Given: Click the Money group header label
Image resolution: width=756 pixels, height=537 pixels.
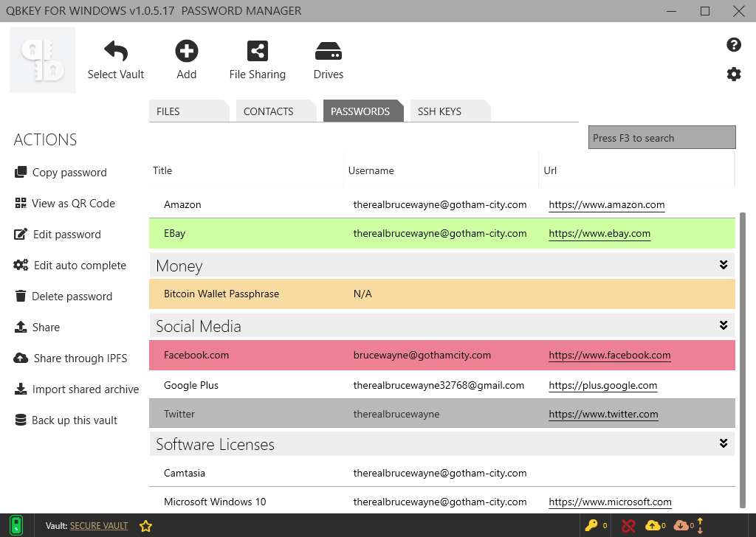Looking at the screenshot, I should click(x=179, y=266).
